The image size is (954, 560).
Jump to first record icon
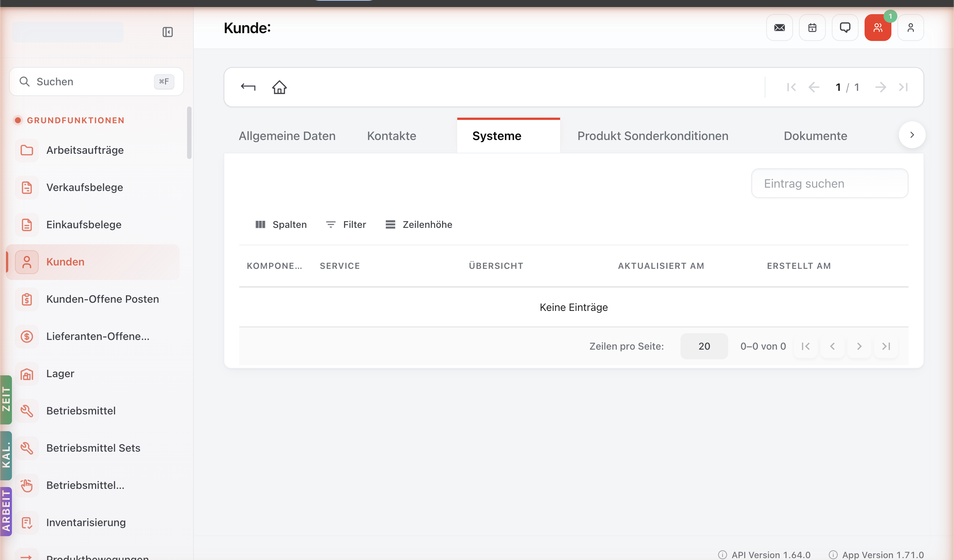coord(791,87)
